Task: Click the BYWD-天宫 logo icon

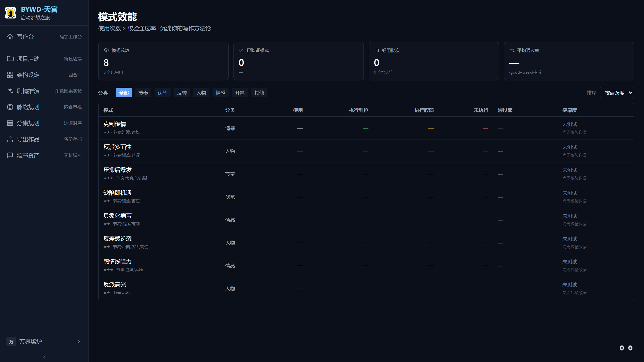Action: [x=10, y=13]
